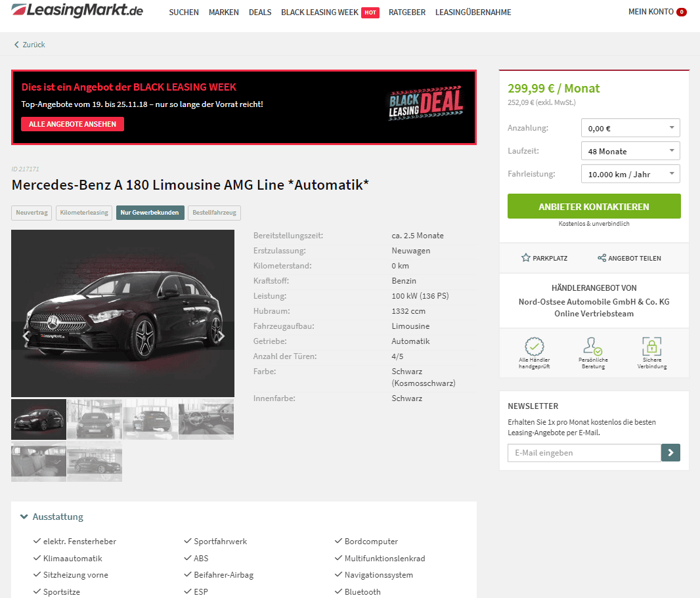Click the 299,99 € / Monat price

(554, 89)
